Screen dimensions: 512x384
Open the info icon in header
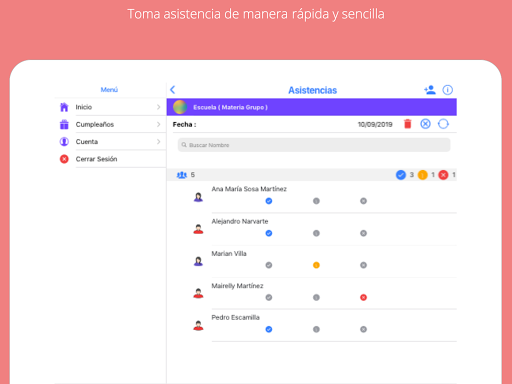[x=447, y=90]
